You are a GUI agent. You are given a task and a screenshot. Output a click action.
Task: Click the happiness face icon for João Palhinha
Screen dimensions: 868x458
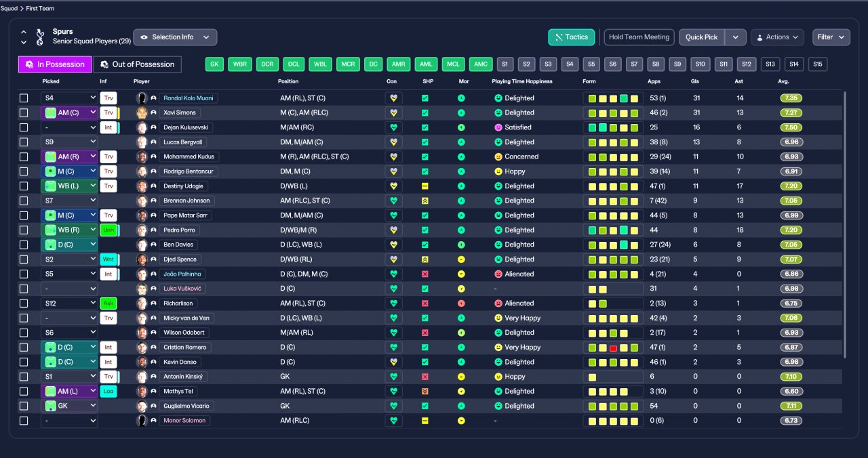coord(498,274)
